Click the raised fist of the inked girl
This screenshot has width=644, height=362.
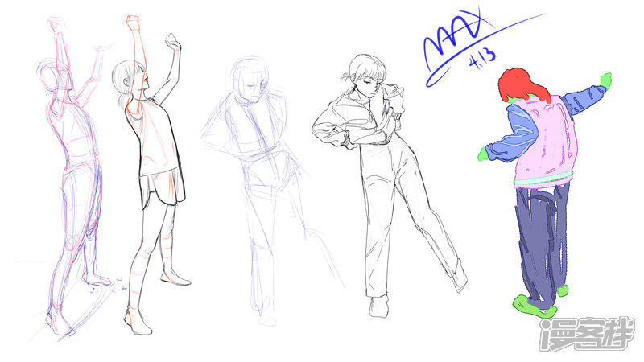(x=173, y=41)
